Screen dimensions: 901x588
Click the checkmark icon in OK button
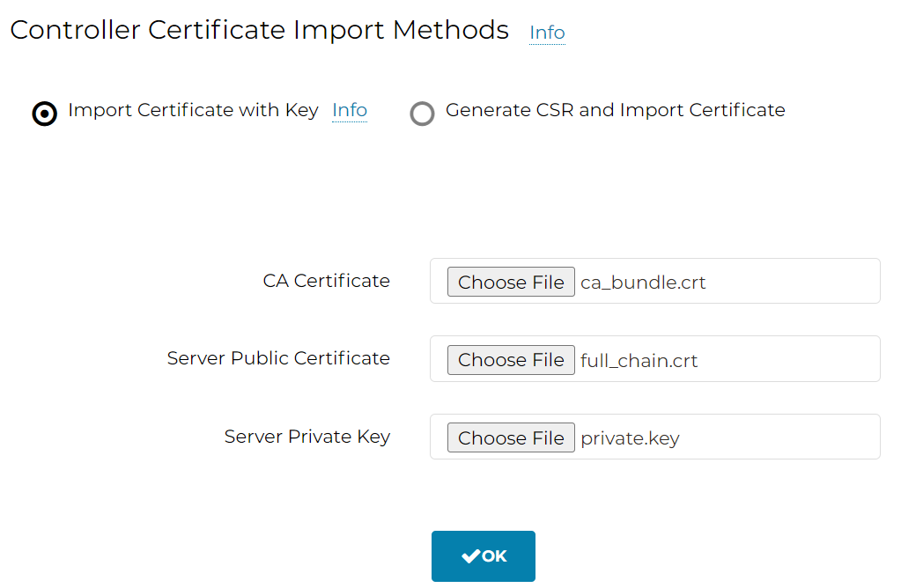click(470, 555)
